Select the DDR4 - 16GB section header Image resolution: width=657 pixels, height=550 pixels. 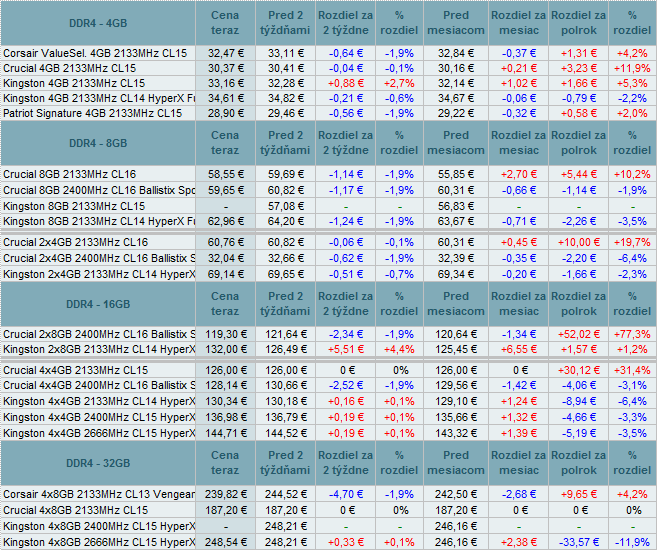tap(98, 304)
